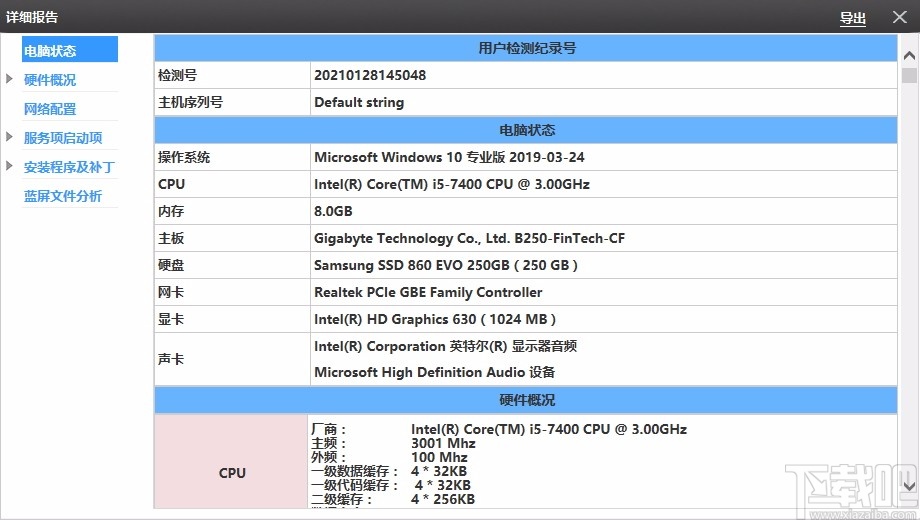Click the Intel(R) Corporation 显示器音频 line
The height and width of the screenshot is (520, 920).
445,346
